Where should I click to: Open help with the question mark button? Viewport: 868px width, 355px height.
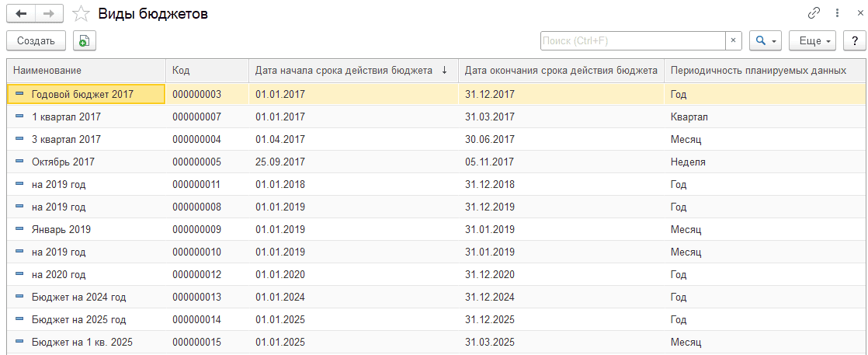click(854, 40)
